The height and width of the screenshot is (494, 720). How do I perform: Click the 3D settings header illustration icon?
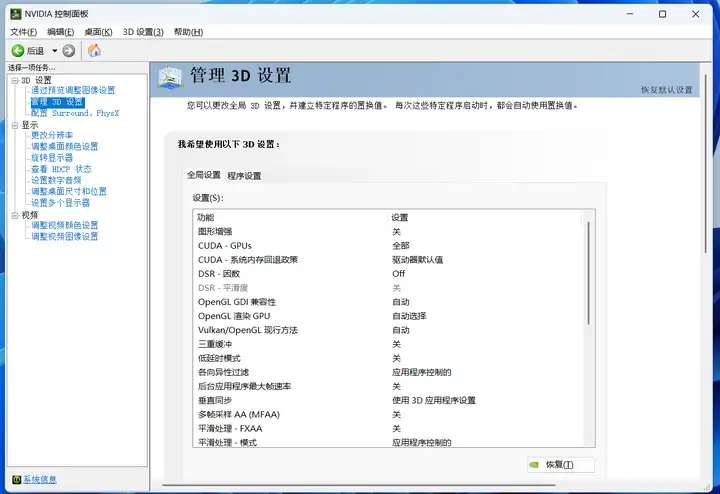pos(170,77)
